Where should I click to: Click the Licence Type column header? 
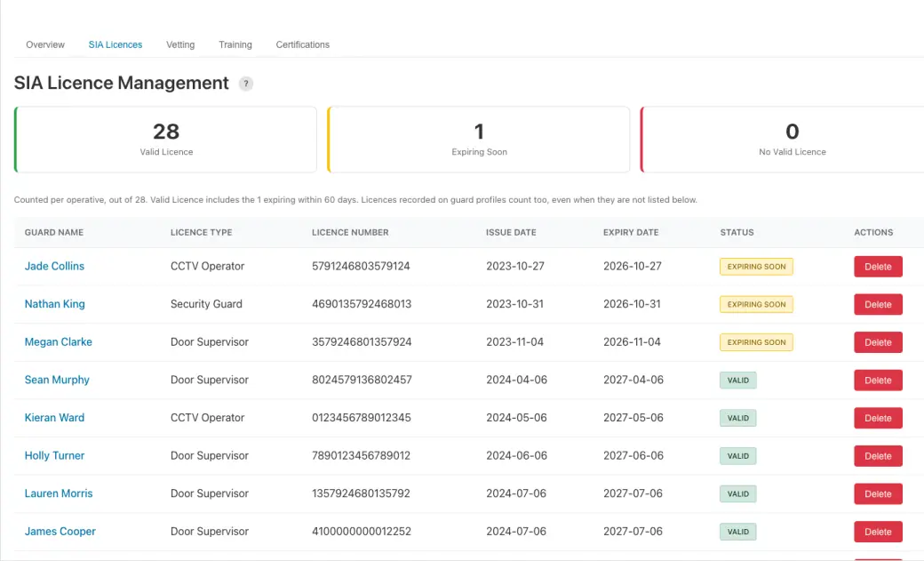point(202,232)
